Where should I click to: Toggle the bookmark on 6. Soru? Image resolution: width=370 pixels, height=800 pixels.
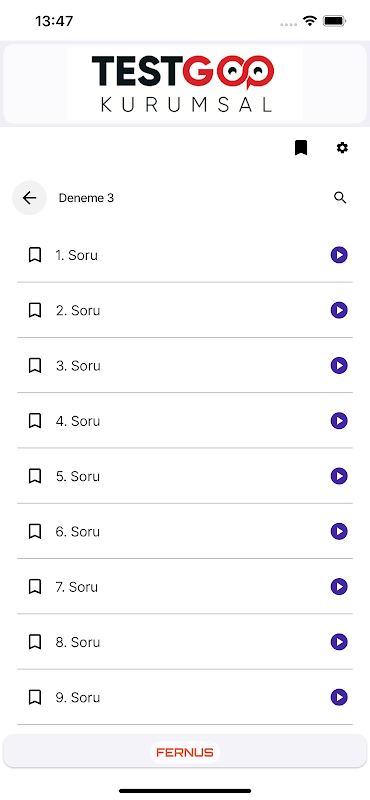(35, 532)
